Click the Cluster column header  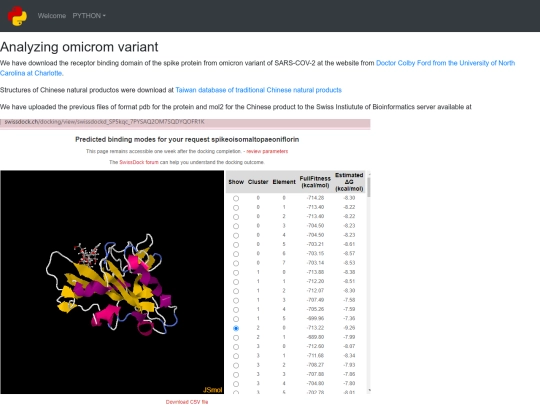click(258, 182)
